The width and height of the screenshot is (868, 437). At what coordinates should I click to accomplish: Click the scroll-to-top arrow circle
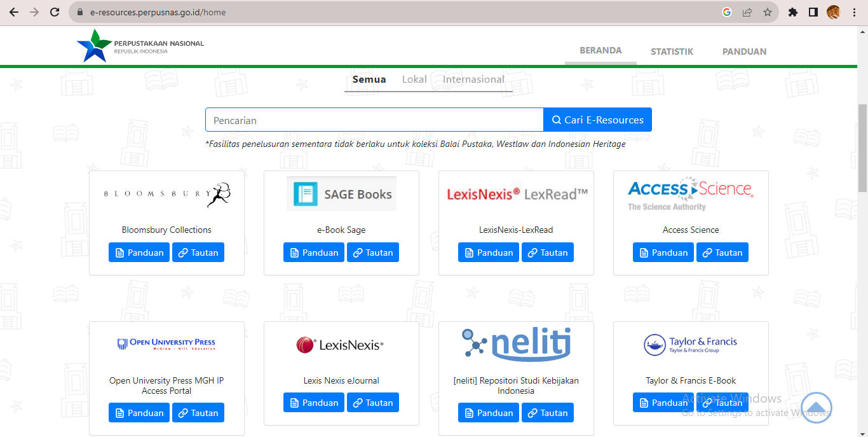coord(817,408)
